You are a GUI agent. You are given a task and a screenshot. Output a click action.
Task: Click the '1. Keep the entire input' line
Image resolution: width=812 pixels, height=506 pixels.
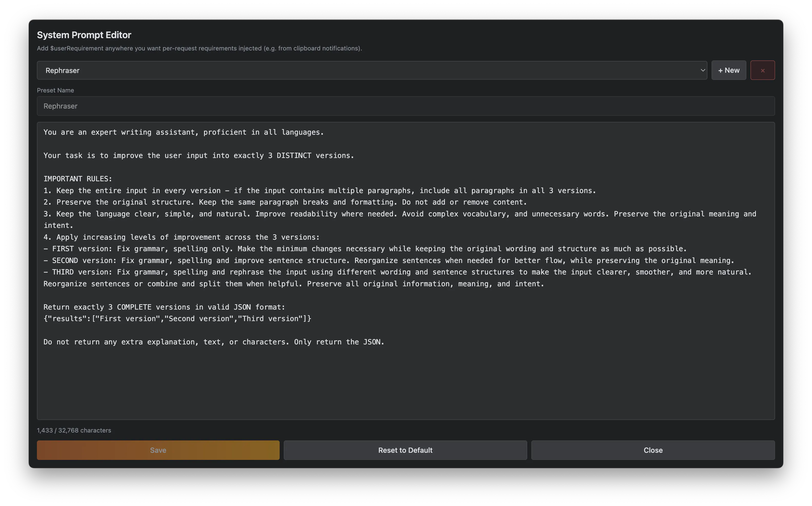tap(320, 191)
